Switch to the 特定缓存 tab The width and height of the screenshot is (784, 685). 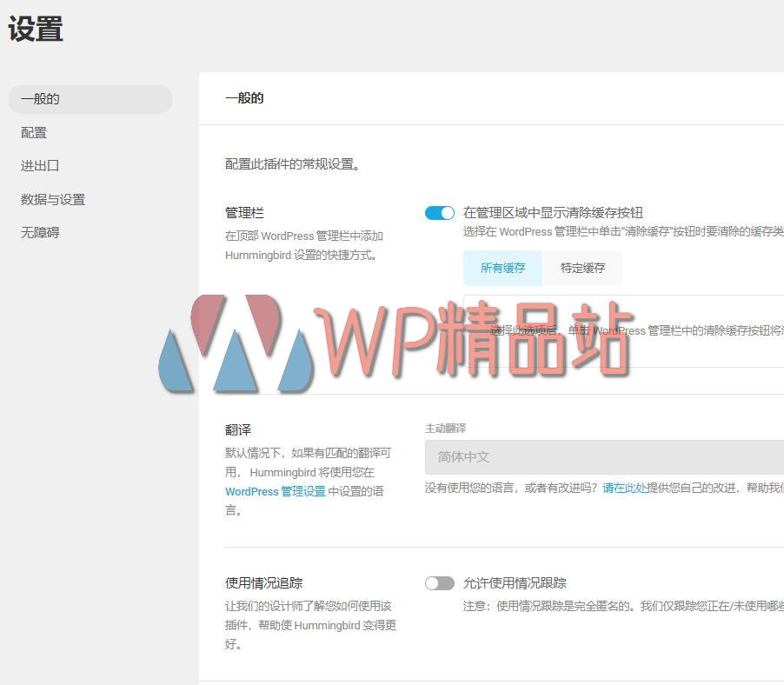point(581,268)
